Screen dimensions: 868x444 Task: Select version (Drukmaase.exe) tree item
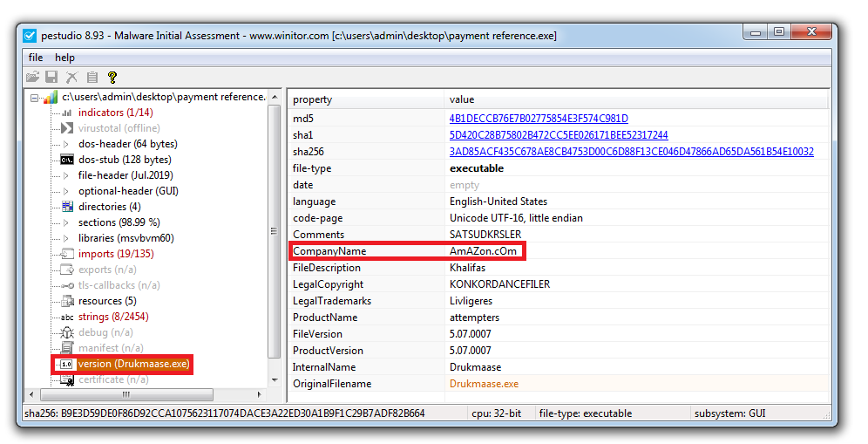[x=133, y=364]
